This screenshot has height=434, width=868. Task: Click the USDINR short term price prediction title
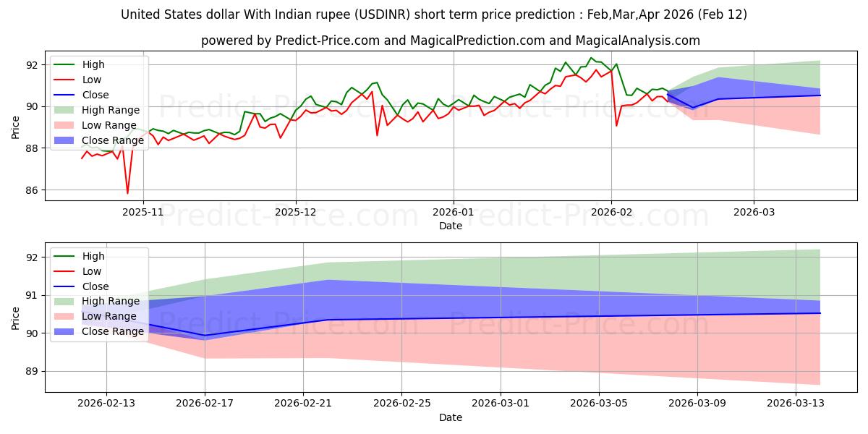click(434, 14)
